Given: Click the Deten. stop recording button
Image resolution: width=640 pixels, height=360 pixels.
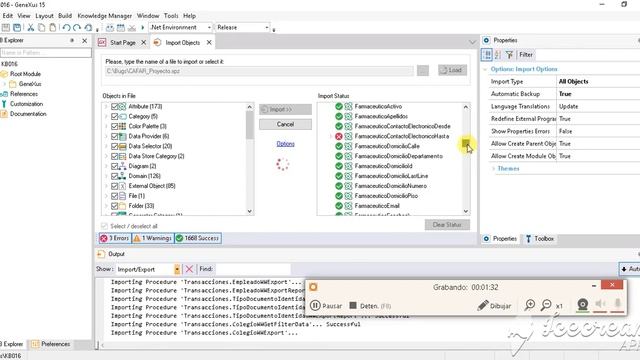Looking at the screenshot, I should (x=370, y=306).
